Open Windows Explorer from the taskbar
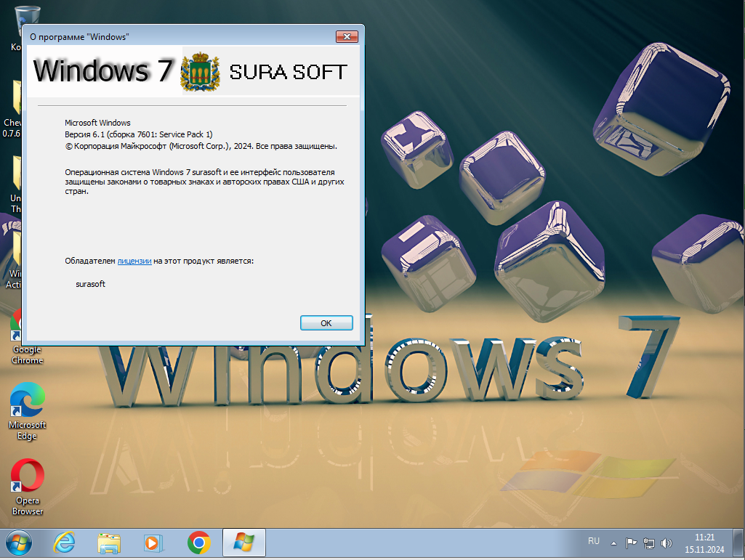Viewport: 745px width, 560px height. coord(109,543)
